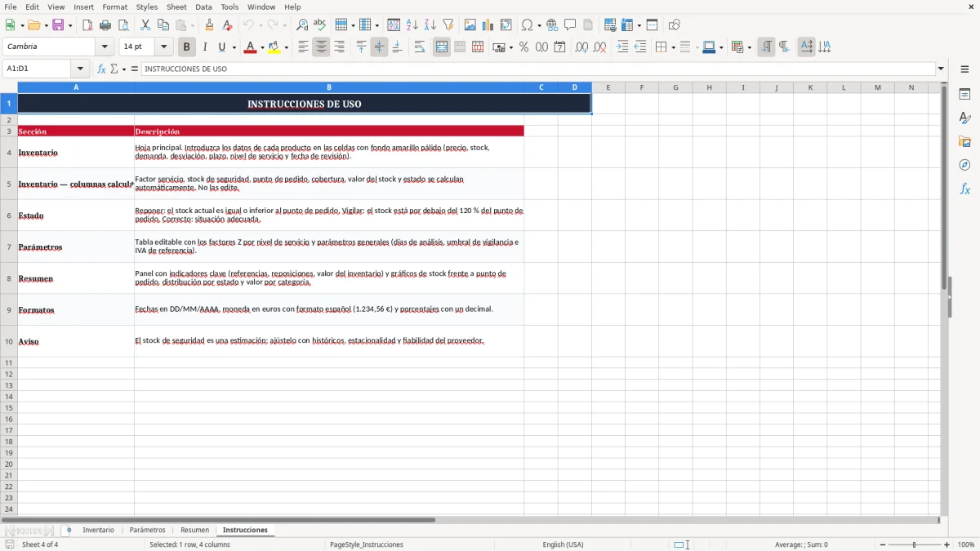The height and width of the screenshot is (551, 980).
Task: Run the spelling check
Action: point(320,25)
